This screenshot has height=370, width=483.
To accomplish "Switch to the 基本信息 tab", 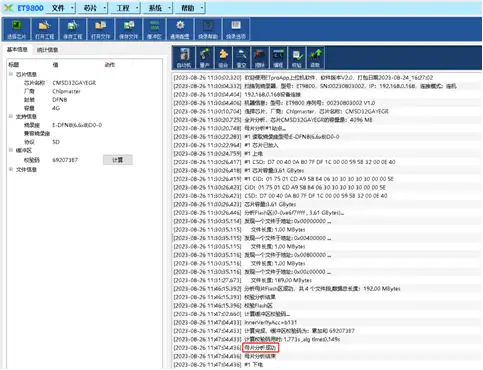I will tap(17, 50).
